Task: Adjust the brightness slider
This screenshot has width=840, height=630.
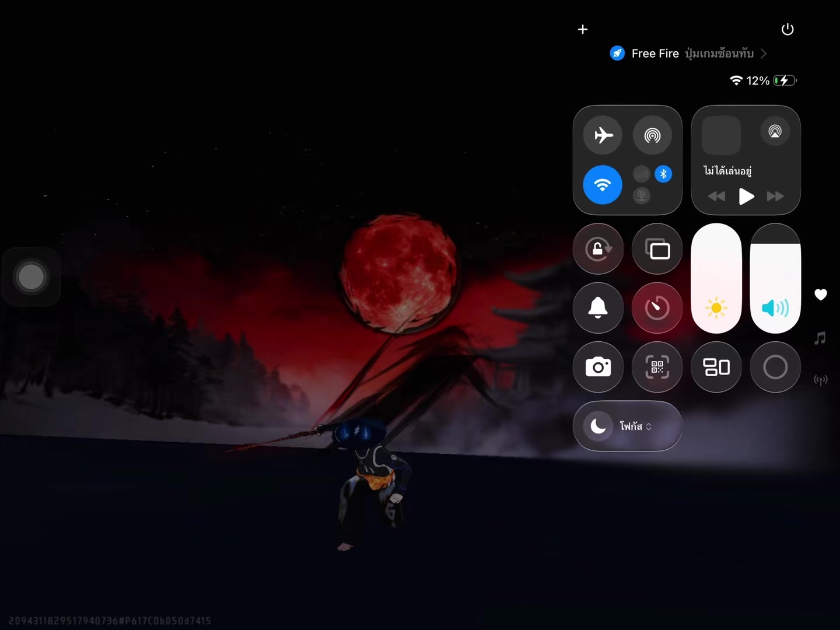Action: 716,278
